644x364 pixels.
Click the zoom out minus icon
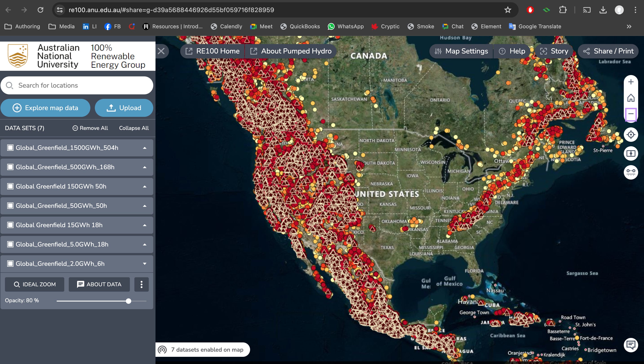click(x=631, y=114)
